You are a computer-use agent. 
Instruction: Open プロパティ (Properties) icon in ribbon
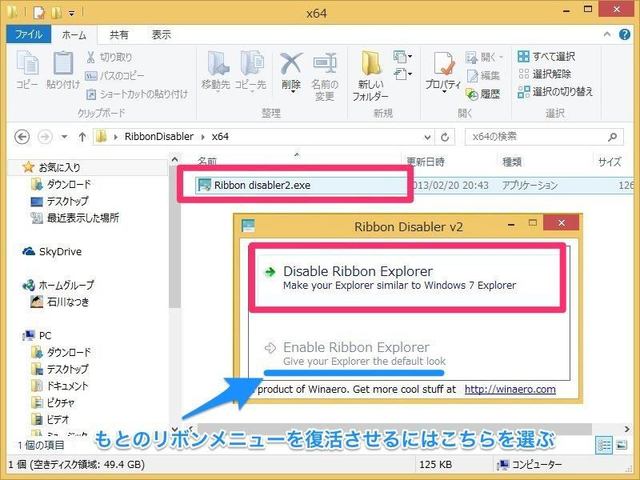point(443,72)
